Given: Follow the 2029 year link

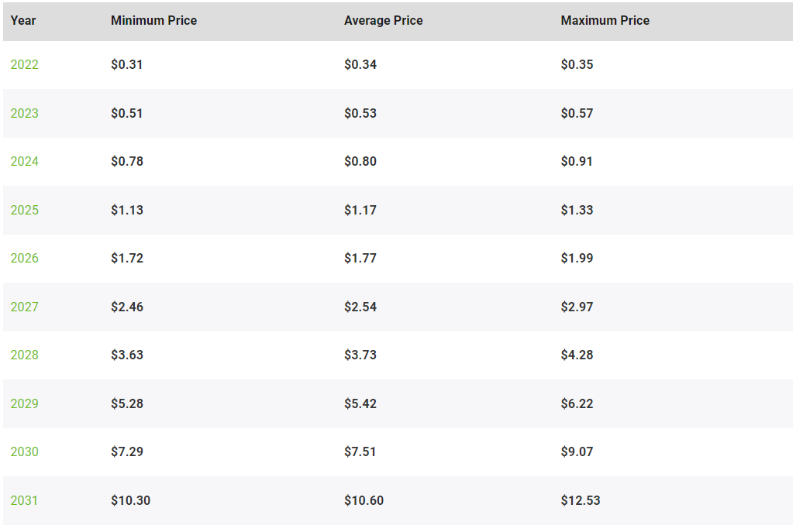Looking at the screenshot, I should 24,403.
